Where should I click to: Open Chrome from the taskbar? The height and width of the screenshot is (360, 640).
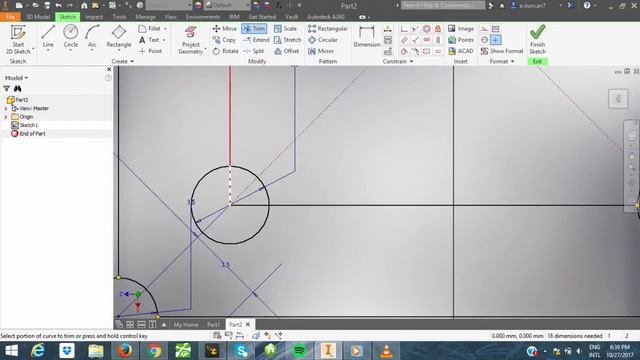[154, 351]
